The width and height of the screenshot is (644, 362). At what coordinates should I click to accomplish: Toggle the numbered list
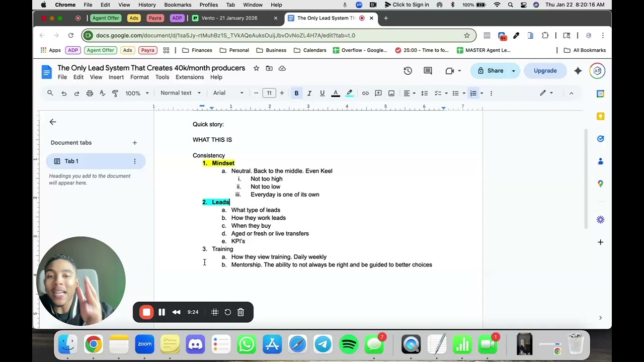pyautogui.click(x=473, y=93)
